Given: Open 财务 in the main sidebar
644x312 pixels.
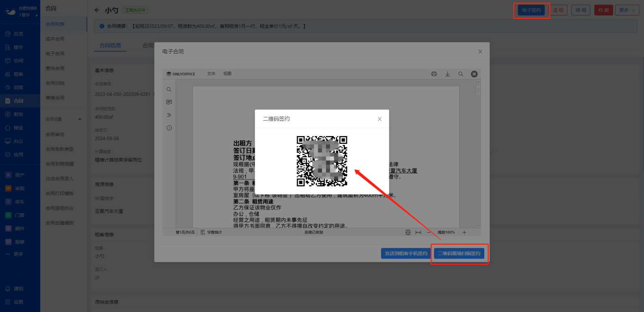Looking at the screenshot, I should point(20,114).
